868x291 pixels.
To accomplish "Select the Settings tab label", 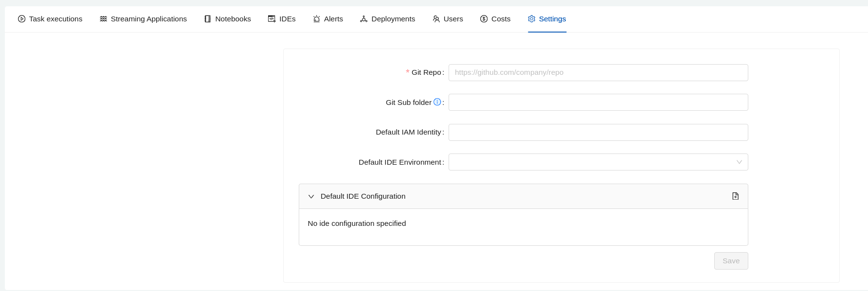I will 552,19.
